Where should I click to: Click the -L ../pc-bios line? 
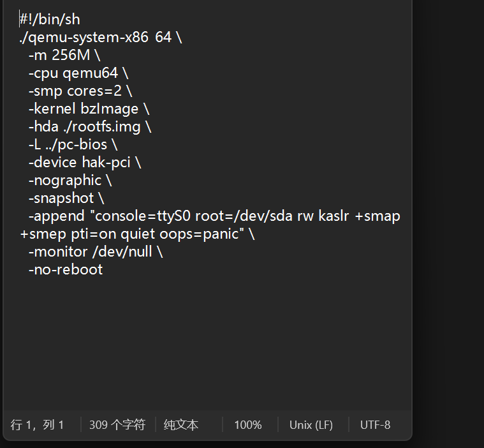point(73,145)
